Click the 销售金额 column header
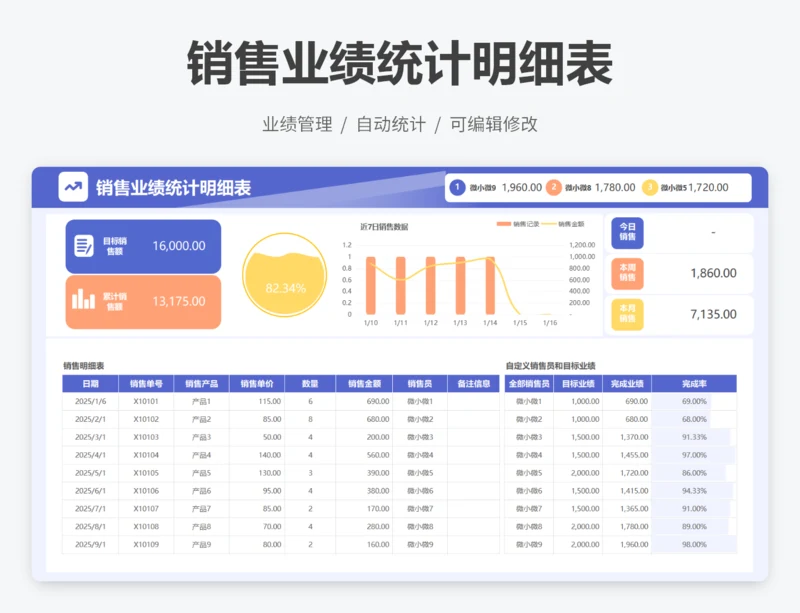800x613 pixels. point(364,384)
